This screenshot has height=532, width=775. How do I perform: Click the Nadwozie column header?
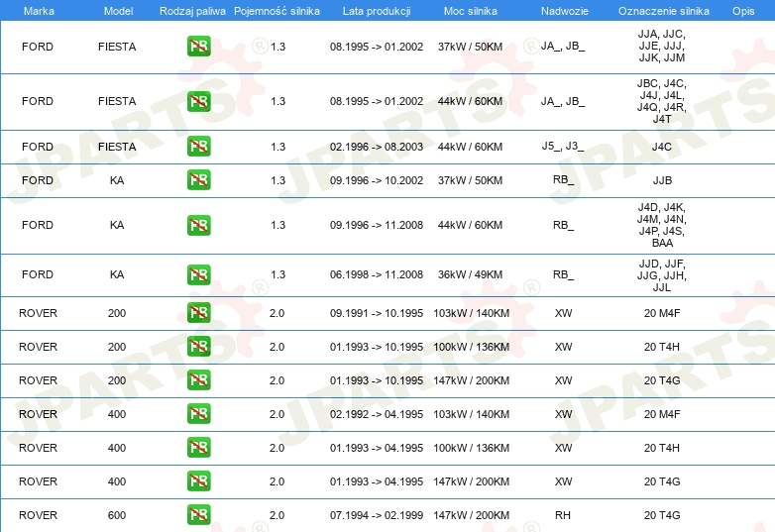click(565, 11)
